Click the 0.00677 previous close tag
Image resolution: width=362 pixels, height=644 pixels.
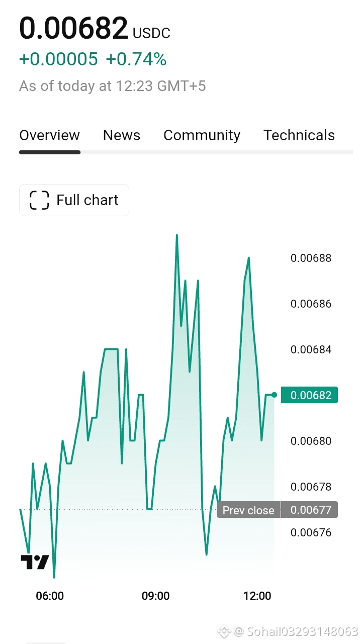coord(309,510)
